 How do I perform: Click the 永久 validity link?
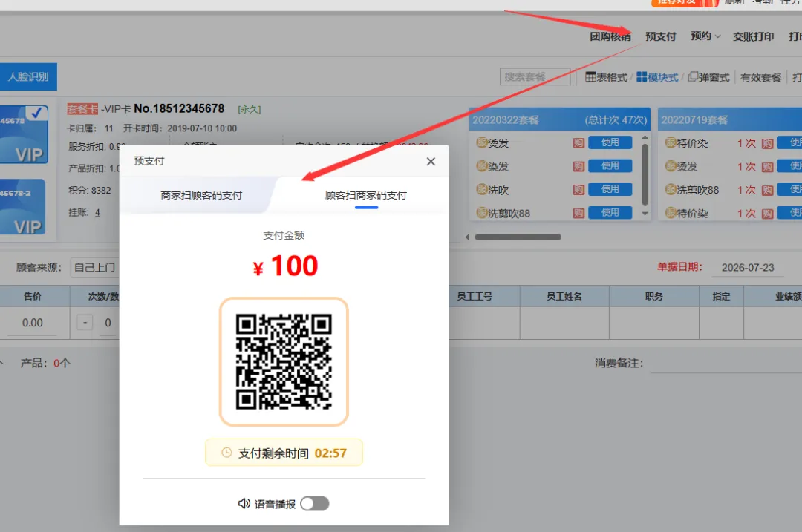click(x=249, y=109)
